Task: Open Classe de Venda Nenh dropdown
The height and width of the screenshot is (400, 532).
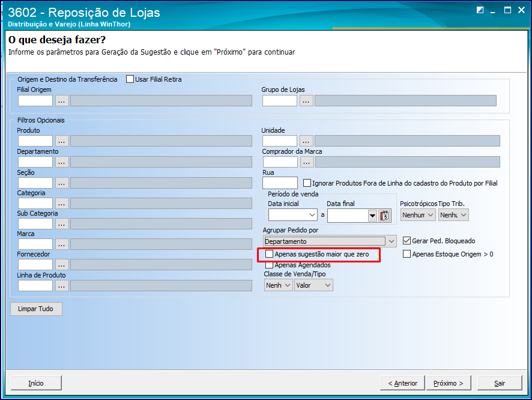Action: pos(278,285)
